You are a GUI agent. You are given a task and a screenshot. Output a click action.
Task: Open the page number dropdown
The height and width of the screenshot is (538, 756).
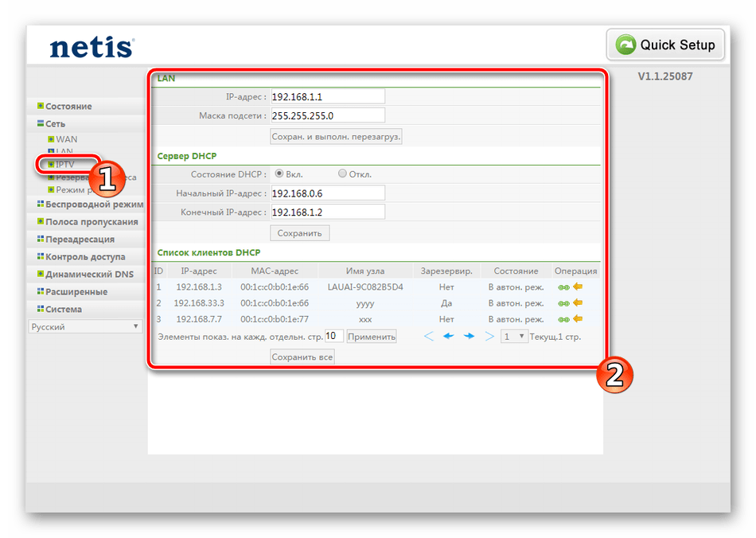point(514,337)
